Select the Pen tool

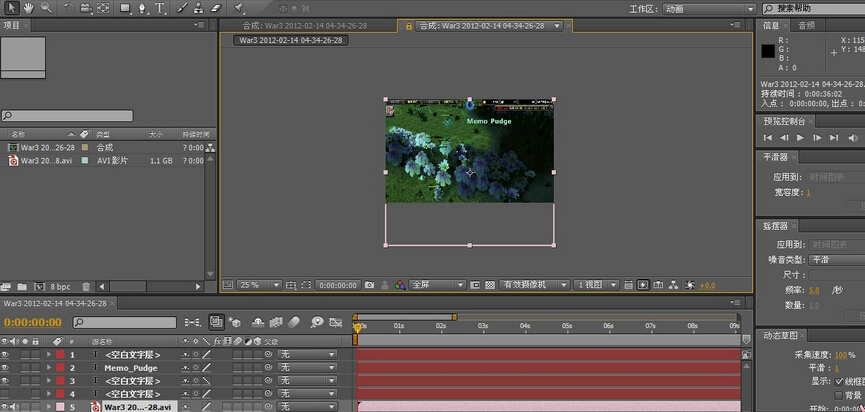(143, 8)
